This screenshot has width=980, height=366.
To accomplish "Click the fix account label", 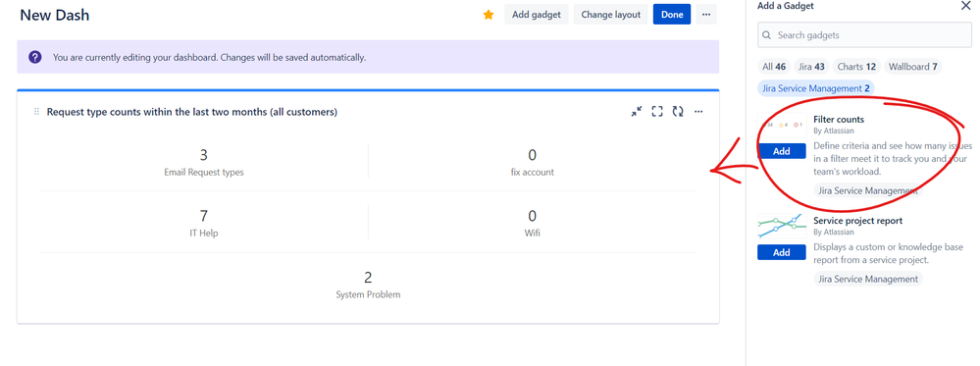I will pos(533,172).
